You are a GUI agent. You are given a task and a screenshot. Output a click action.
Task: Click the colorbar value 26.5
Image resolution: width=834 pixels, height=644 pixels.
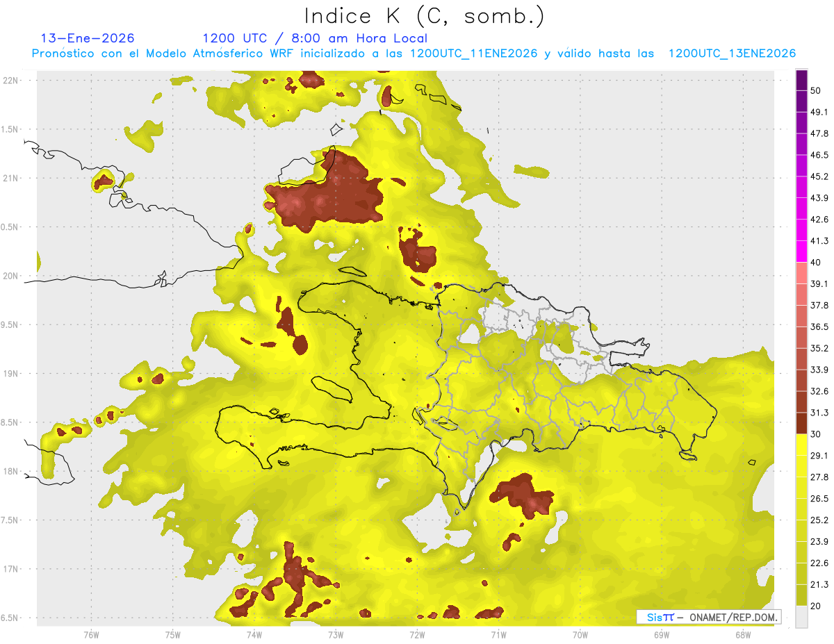click(x=819, y=499)
